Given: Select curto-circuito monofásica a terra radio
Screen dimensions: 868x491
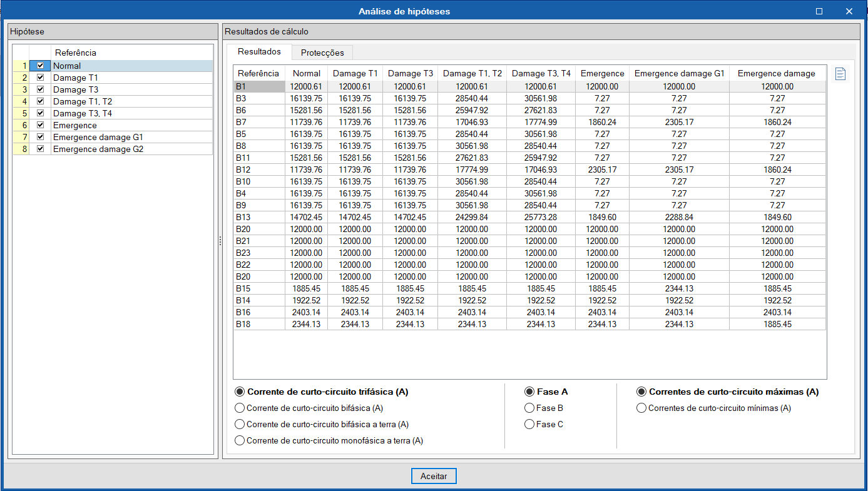Looking at the screenshot, I should (240, 441).
